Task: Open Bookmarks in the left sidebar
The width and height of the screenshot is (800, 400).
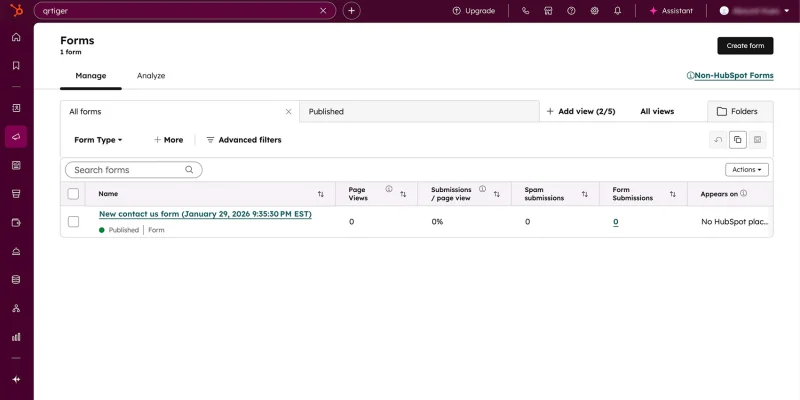Action: (16, 65)
